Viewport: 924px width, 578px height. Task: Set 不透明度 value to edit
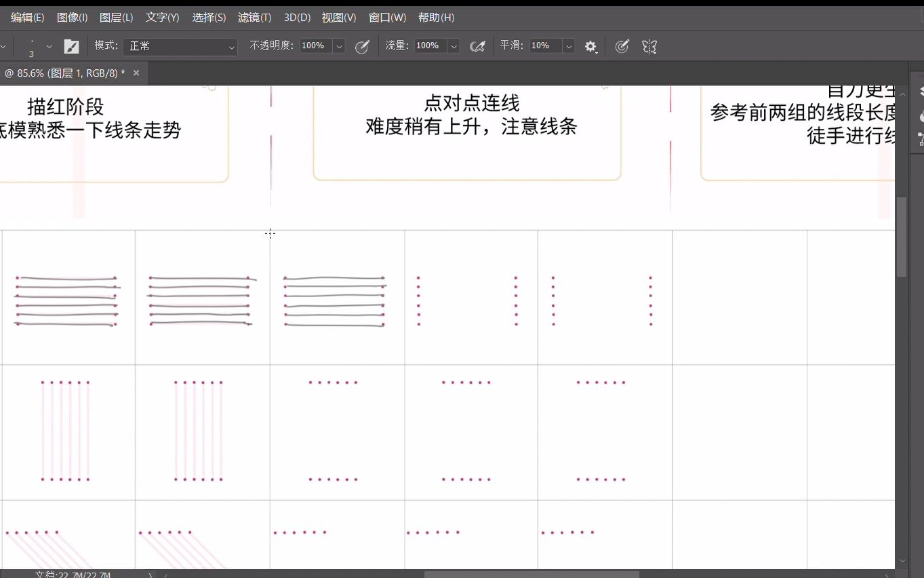313,46
